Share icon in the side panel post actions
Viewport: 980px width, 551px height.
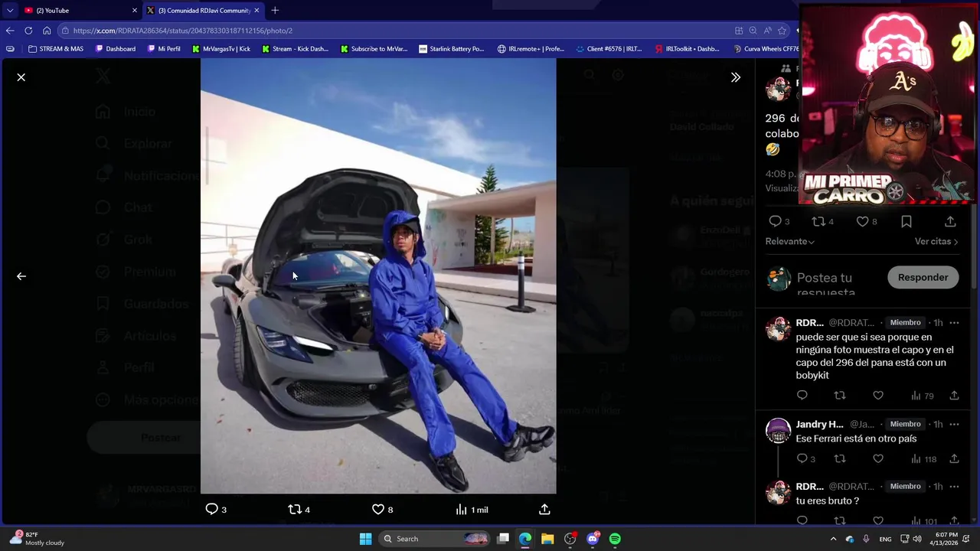click(x=950, y=221)
